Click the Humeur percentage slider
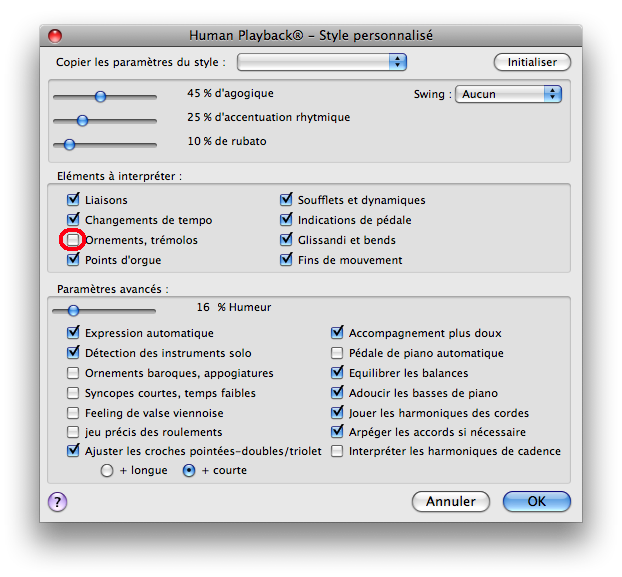 click(x=73, y=311)
